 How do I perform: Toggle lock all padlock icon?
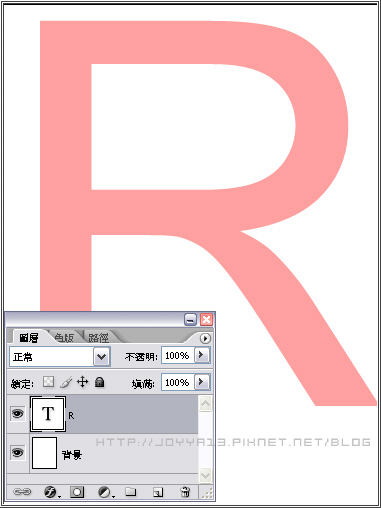tap(100, 382)
